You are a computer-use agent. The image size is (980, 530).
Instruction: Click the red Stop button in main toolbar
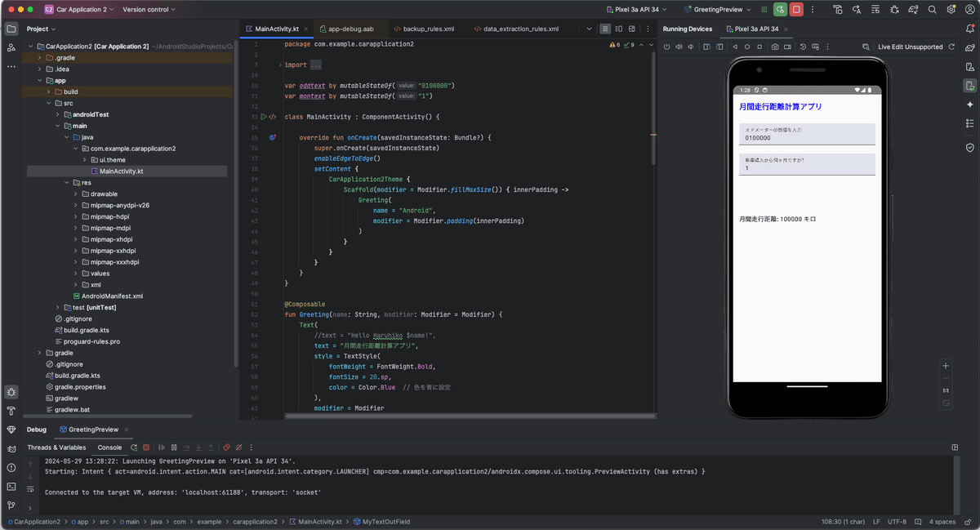tap(796, 10)
